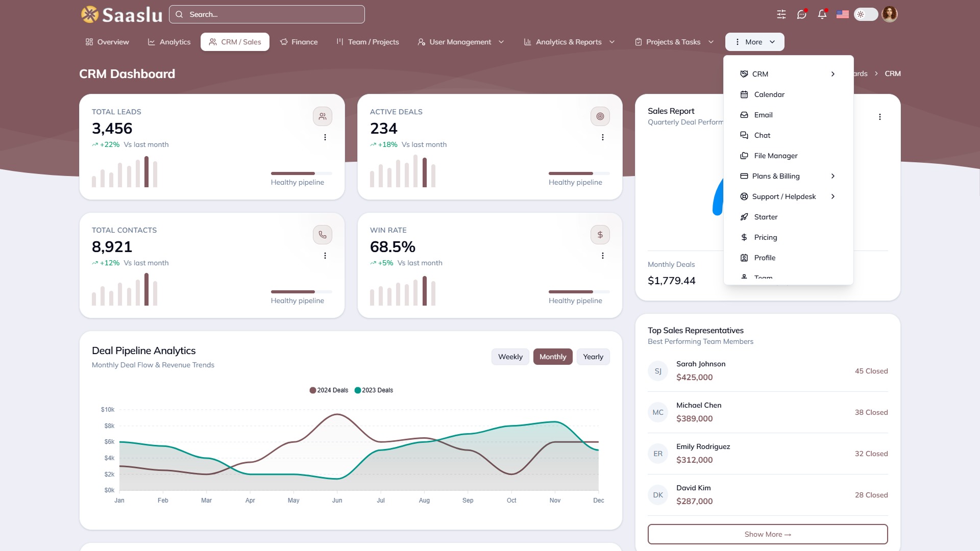The image size is (980, 551).
Task: Click the 'CRM Dashboard' heading
Action: point(127,74)
